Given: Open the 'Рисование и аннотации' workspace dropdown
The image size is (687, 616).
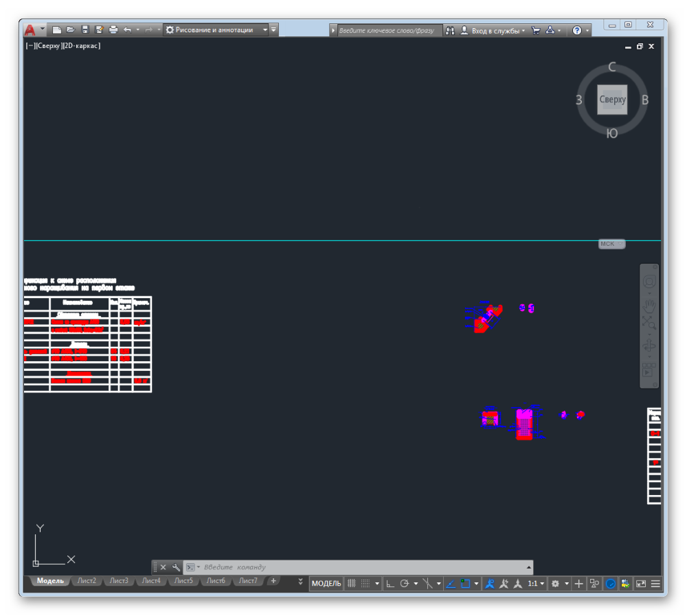Looking at the screenshot, I should tap(216, 30).
